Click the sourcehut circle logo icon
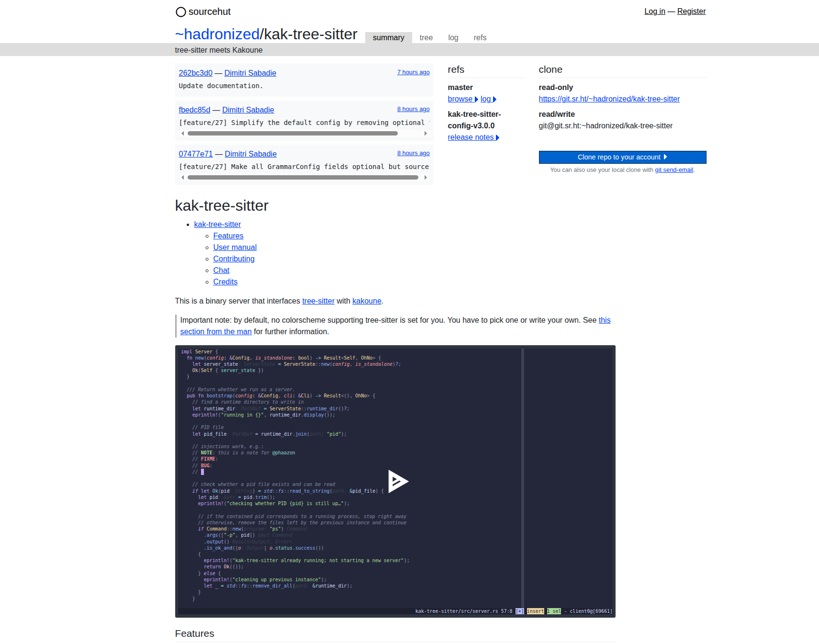 point(180,12)
